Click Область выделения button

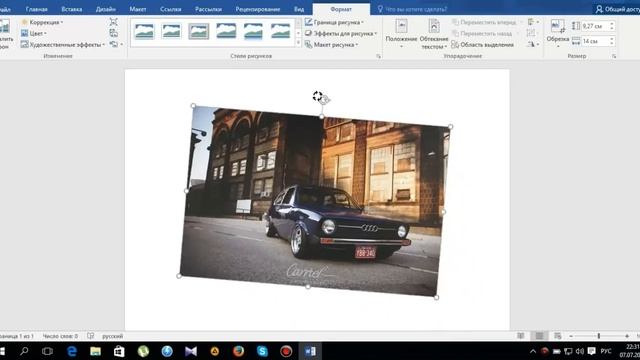[x=482, y=45]
